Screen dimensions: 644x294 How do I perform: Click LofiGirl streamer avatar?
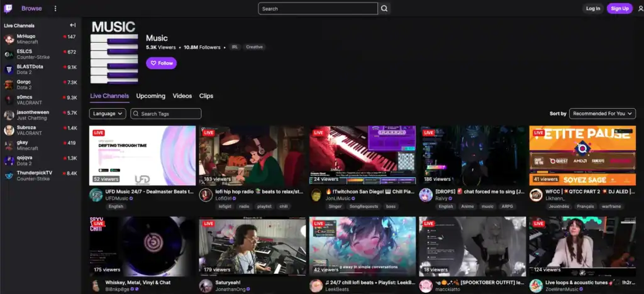click(206, 195)
